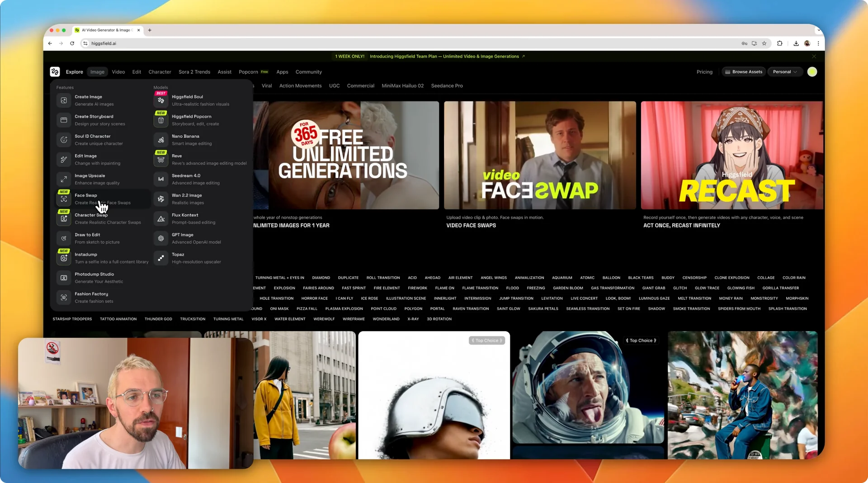Screen dimensions: 868x483
Task: Select the MiniMax Hailuo 02 tab
Action: pos(402,86)
